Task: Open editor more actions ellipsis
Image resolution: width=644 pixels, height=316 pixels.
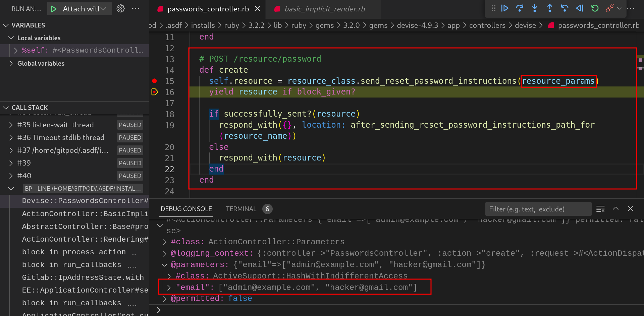Action: 631,8
